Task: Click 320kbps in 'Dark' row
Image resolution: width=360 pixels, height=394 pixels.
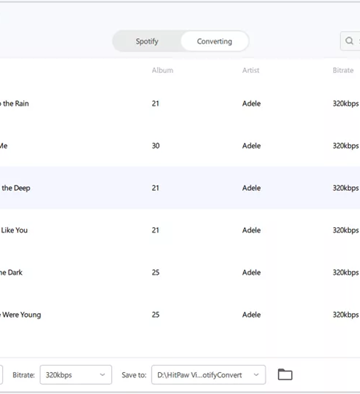Action: (346, 273)
